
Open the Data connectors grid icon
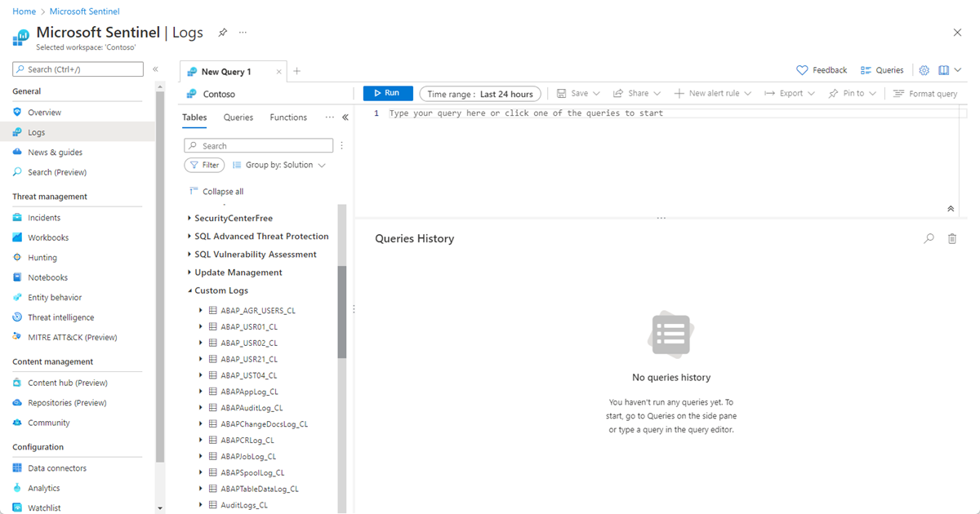(x=18, y=468)
